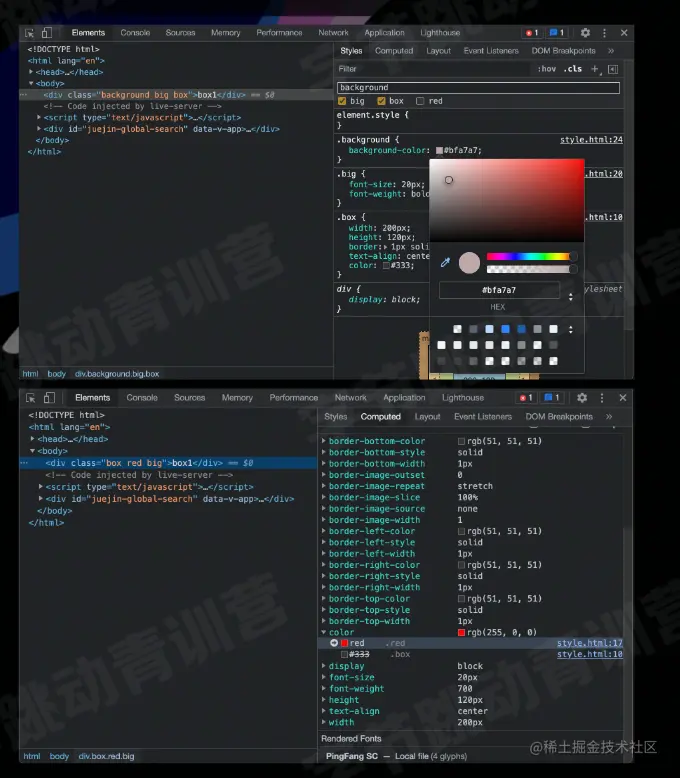
Task: Expand script element in upper DOM tree
Action: coord(39,118)
